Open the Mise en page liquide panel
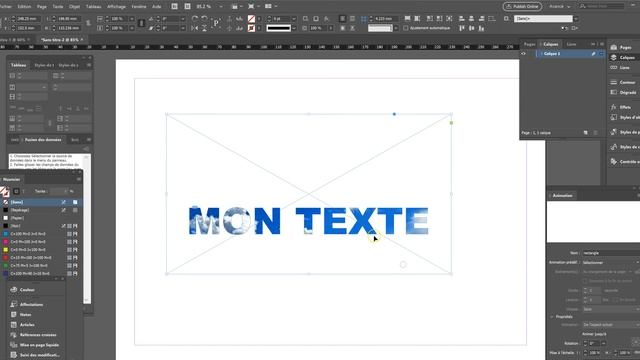640x360 pixels. [x=35, y=345]
